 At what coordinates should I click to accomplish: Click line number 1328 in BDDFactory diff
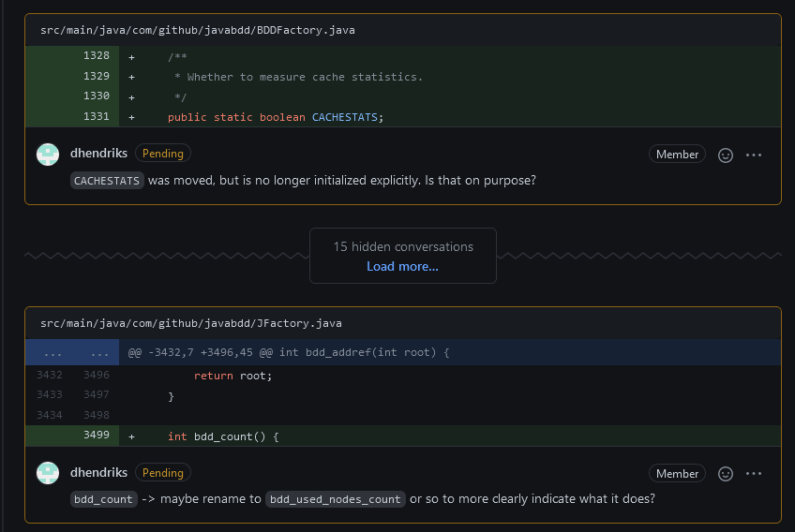pyautogui.click(x=97, y=56)
